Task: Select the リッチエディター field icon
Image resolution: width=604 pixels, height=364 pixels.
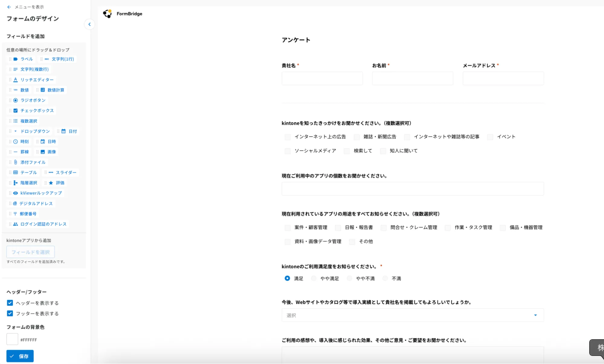Action: coord(15,80)
